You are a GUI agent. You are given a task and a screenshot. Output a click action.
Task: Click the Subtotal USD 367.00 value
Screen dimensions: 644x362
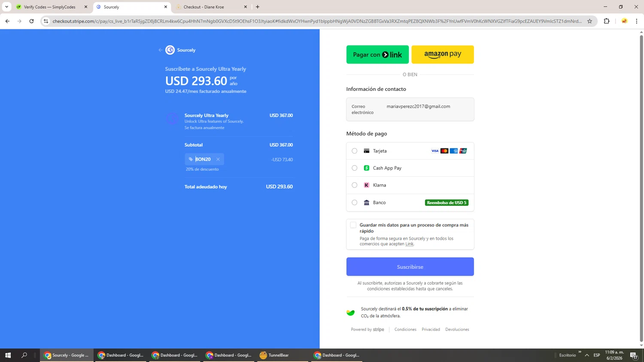pyautogui.click(x=281, y=145)
